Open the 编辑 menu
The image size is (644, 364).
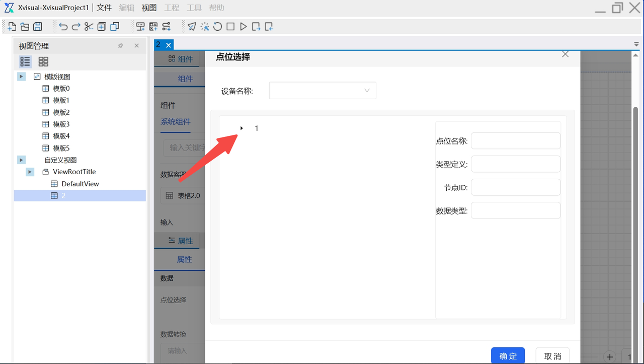click(127, 8)
